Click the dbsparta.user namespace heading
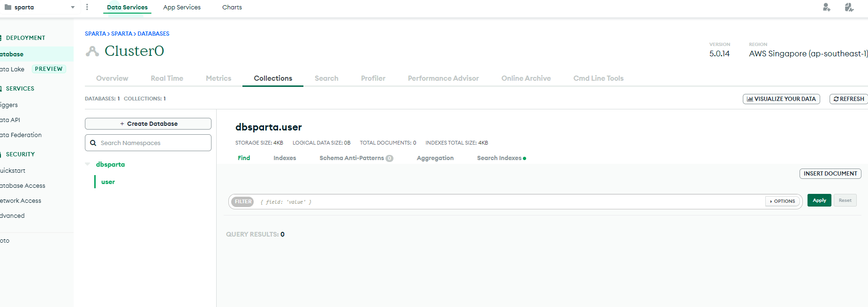The height and width of the screenshot is (307, 868). click(269, 127)
